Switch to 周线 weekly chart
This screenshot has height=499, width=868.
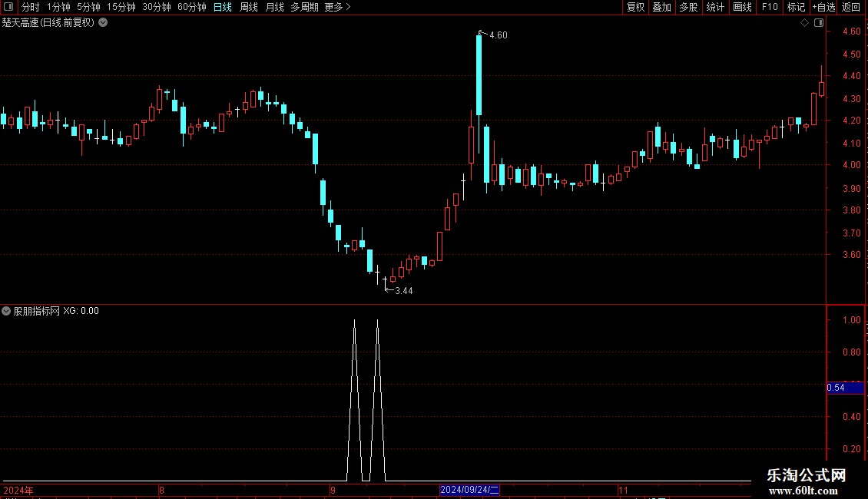[x=249, y=7]
